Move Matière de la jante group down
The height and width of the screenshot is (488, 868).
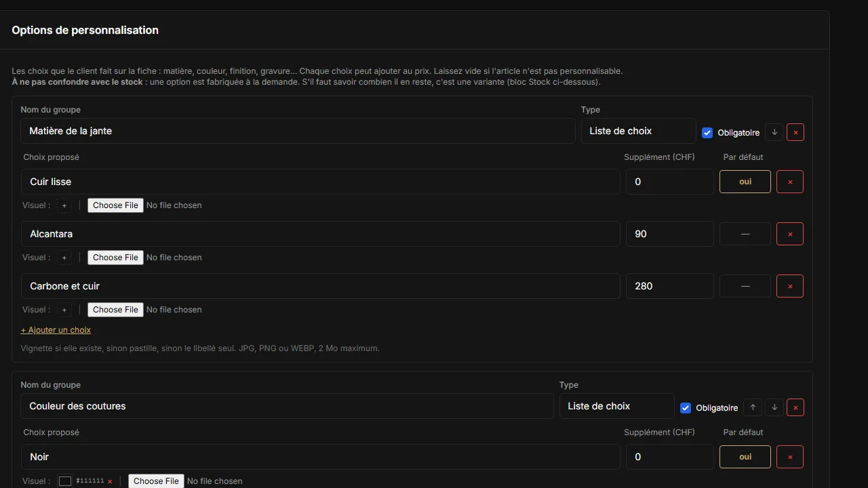click(x=774, y=132)
